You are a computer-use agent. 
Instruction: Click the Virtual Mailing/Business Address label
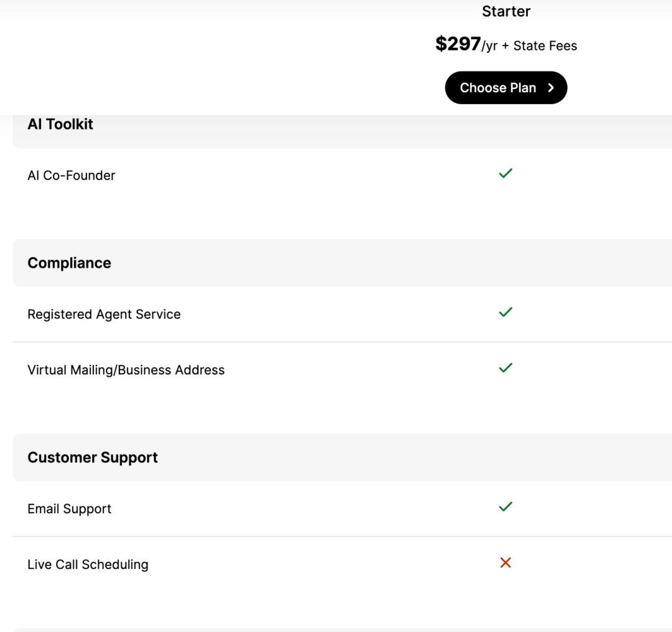coord(126,369)
